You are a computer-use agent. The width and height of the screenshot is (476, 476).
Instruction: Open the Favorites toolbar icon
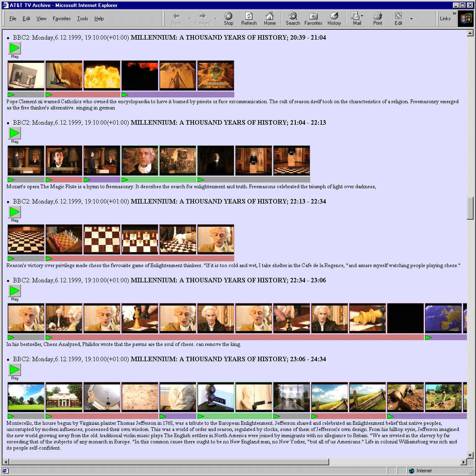[313, 18]
